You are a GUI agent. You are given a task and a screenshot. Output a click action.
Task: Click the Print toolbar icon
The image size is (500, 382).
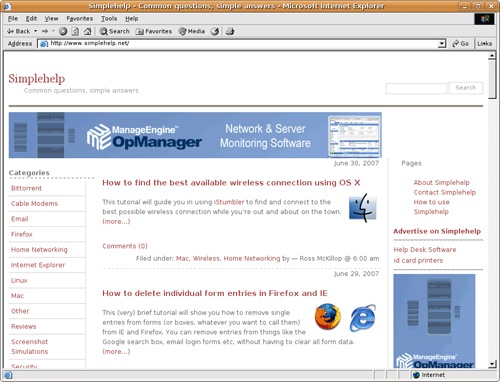230,31
